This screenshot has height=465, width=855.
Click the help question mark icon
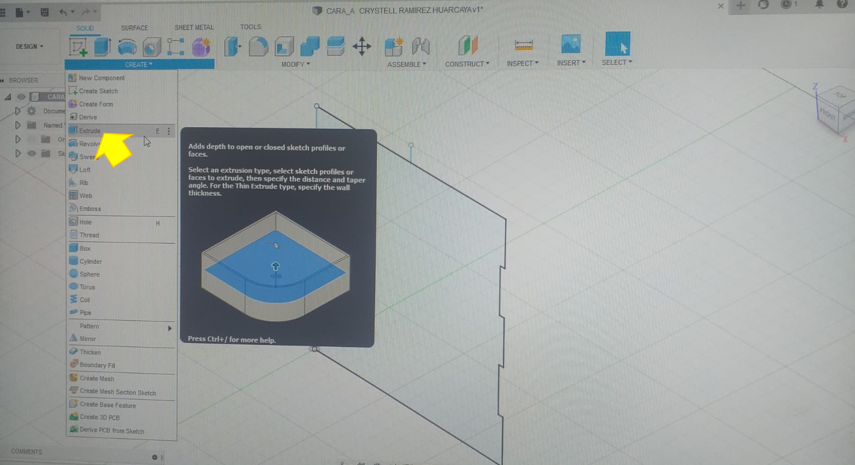tap(842, 4)
